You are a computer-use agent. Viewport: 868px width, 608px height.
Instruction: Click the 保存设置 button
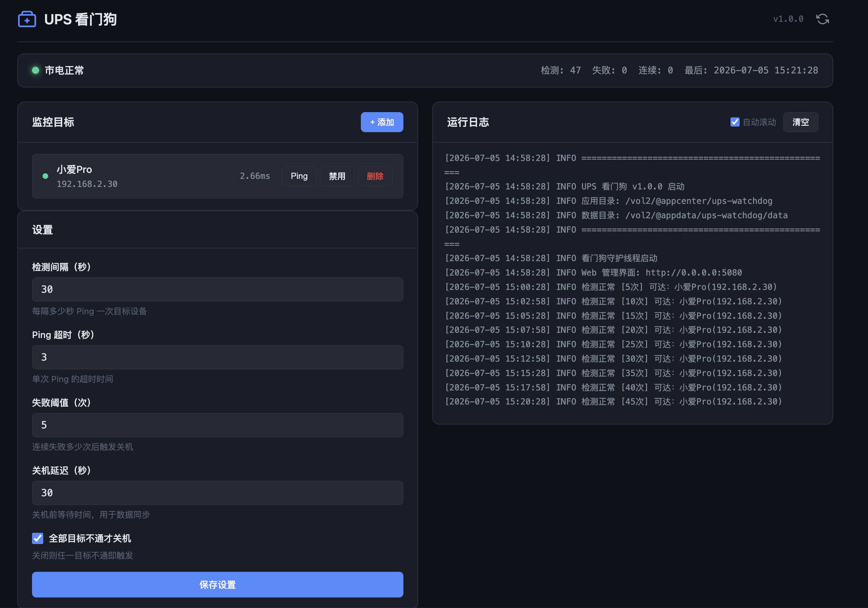(217, 584)
